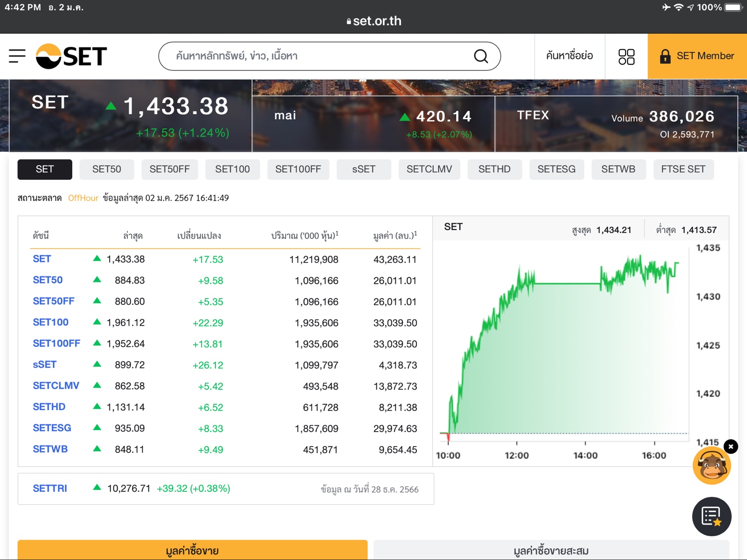Open the SETWB index link
747x560 pixels.
point(50,449)
